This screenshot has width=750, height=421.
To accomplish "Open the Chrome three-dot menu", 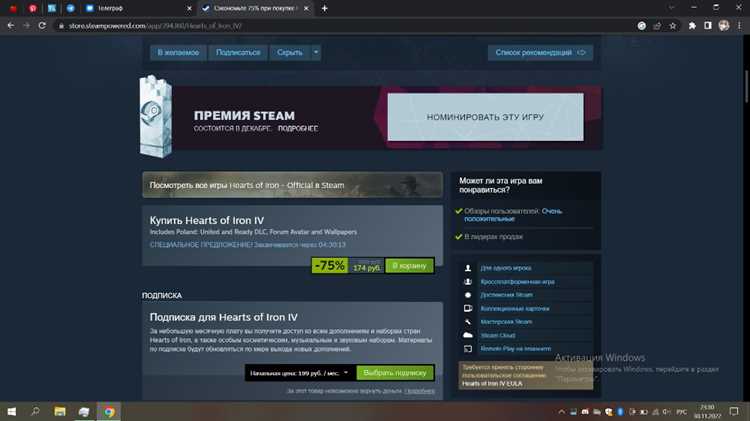I will coord(739,26).
